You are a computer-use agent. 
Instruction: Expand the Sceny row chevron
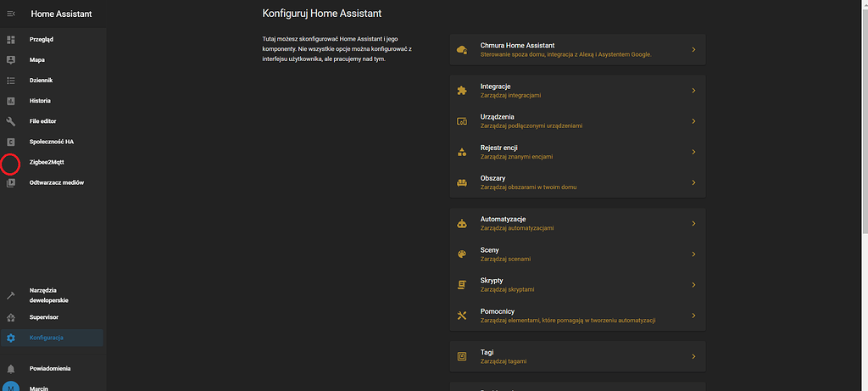693,254
